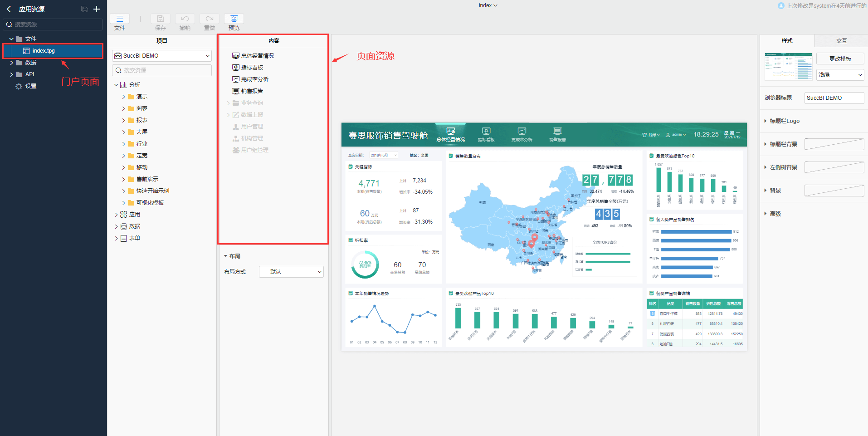The height and width of the screenshot is (436, 868).
Task: Select 指标看板 in content list
Action: tap(252, 68)
